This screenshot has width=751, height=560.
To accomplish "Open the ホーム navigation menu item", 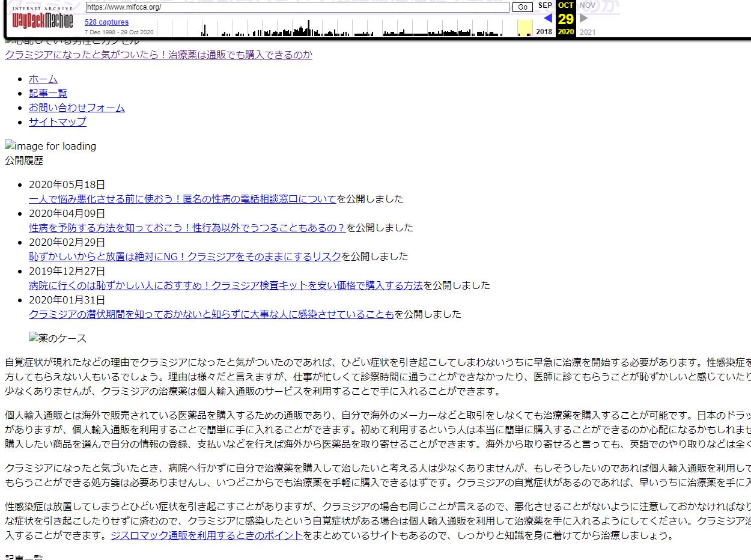I will tap(43, 79).
